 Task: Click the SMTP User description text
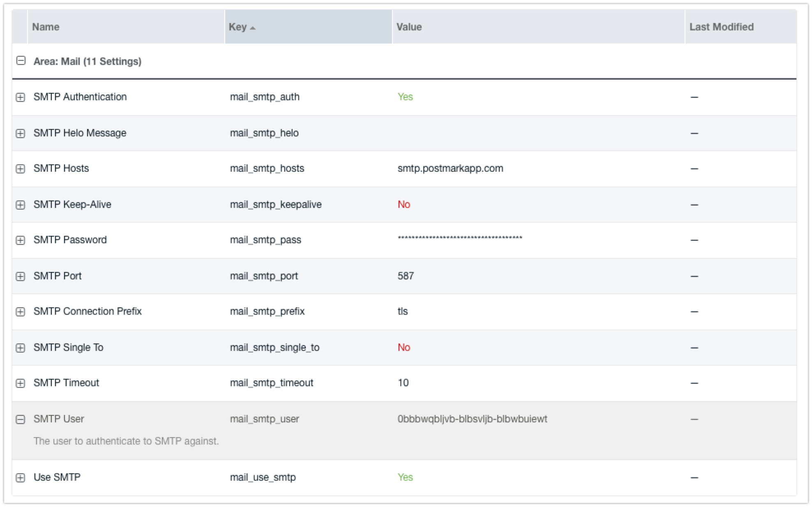(x=126, y=441)
